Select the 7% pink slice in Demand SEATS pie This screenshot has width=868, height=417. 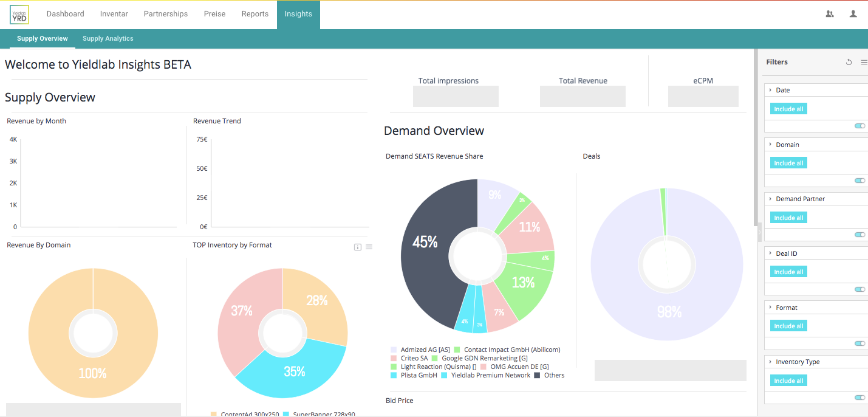pyautogui.click(x=499, y=312)
